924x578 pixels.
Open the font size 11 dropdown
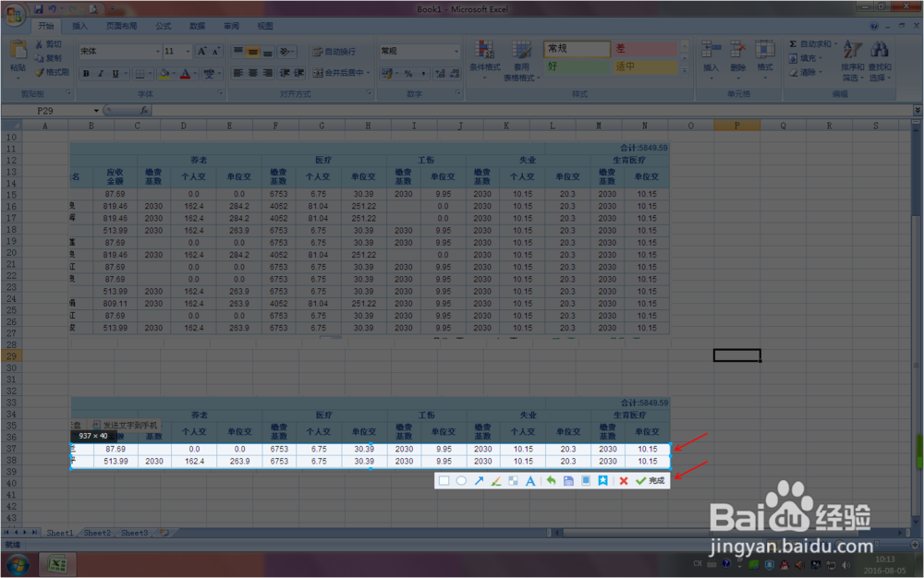pos(188,51)
